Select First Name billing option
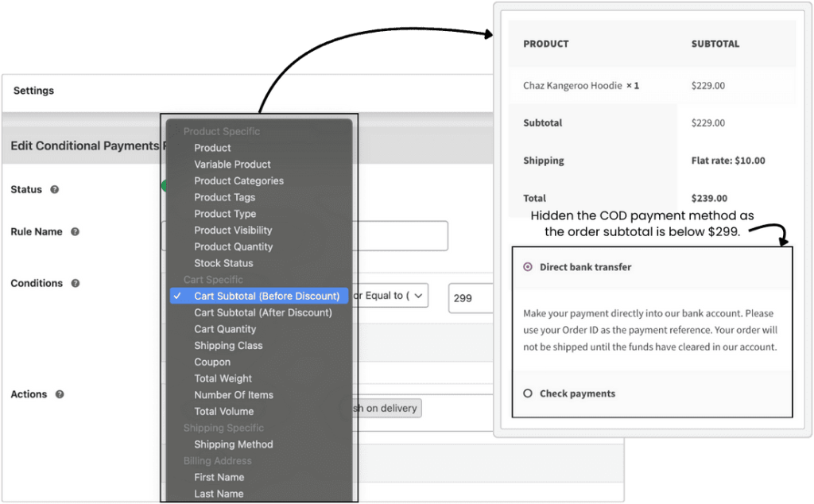Viewport: 814px width, 504px height. point(219,478)
